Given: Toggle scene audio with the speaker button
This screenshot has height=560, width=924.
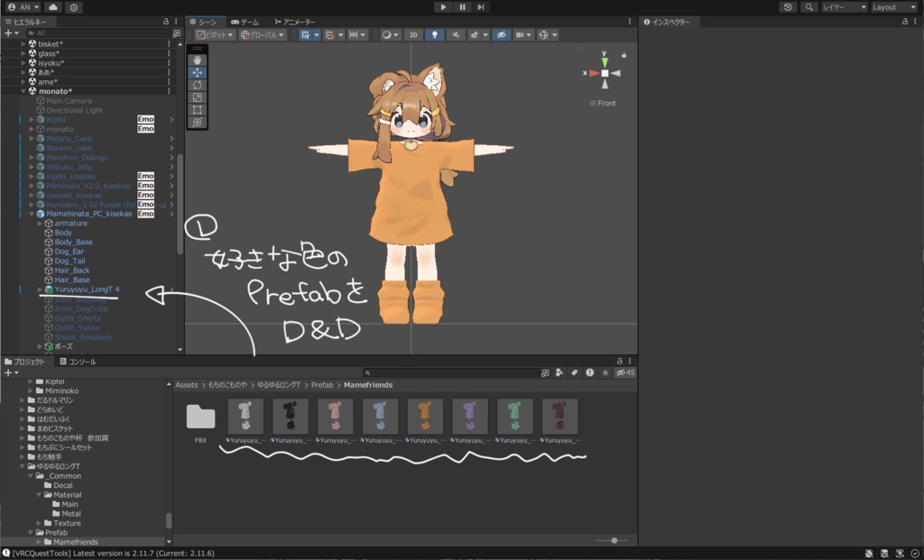Looking at the screenshot, I should click(456, 35).
